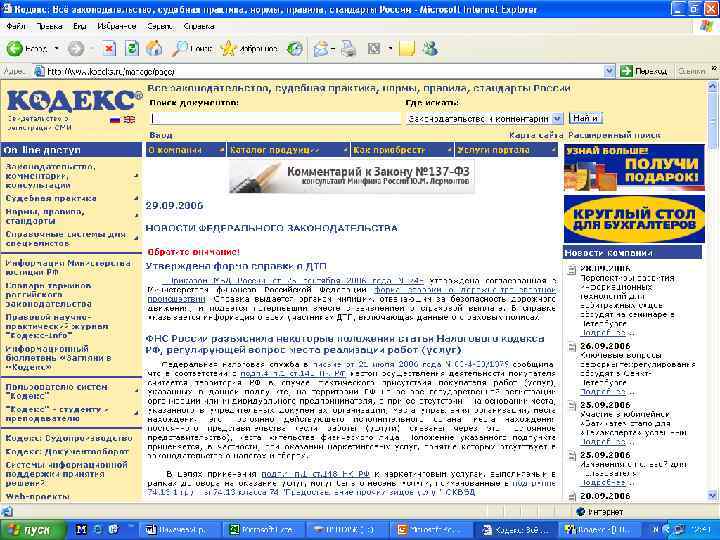Click the document search text field
720x540 pixels.
[276, 118]
